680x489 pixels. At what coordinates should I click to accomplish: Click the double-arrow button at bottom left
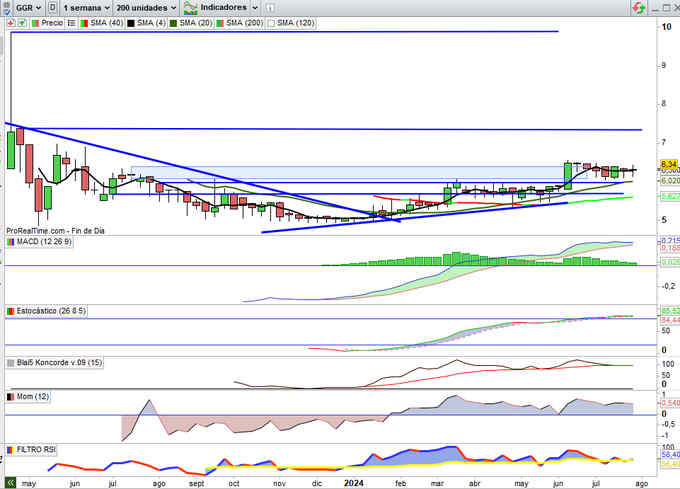pos(10,482)
